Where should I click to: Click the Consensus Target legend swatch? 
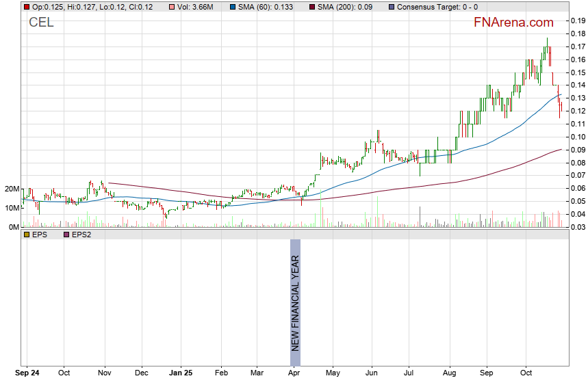pos(391,7)
